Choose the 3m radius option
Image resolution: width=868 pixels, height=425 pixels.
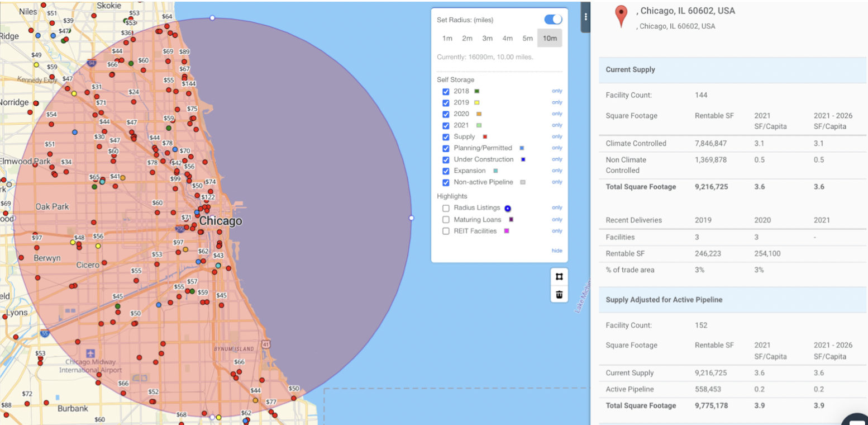coord(487,38)
